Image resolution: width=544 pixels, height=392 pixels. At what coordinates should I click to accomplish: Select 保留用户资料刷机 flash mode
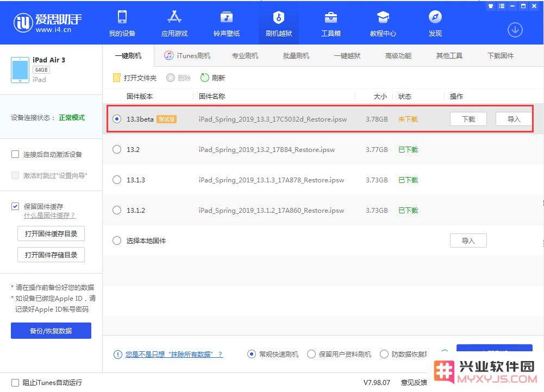311,354
